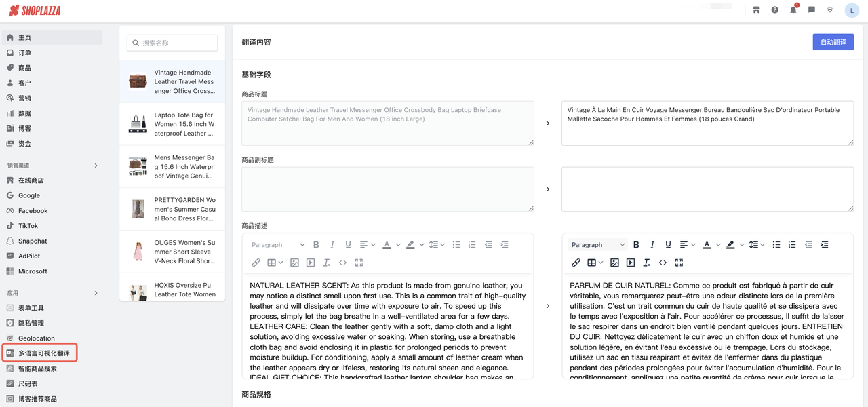Image resolution: width=868 pixels, height=407 pixels.
Task: Expand the 销售渠道 section arrow
Action: 96,166
